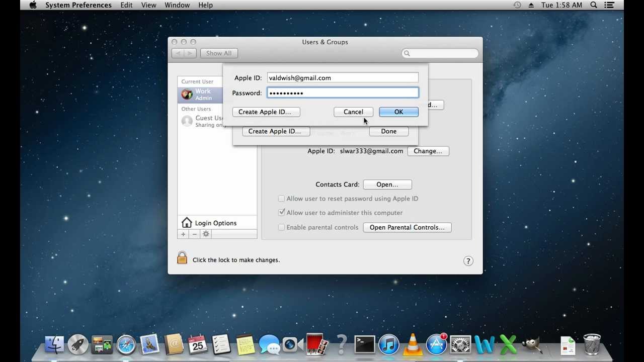The height and width of the screenshot is (362, 644).
Task: Toggle Allow user to reset password checkbox
Action: click(282, 199)
